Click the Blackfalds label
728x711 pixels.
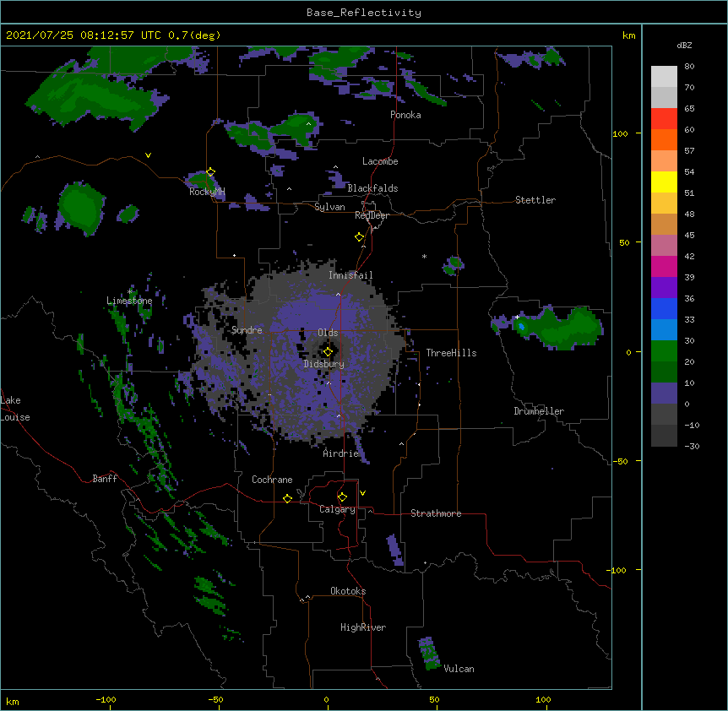coord(372,188)
